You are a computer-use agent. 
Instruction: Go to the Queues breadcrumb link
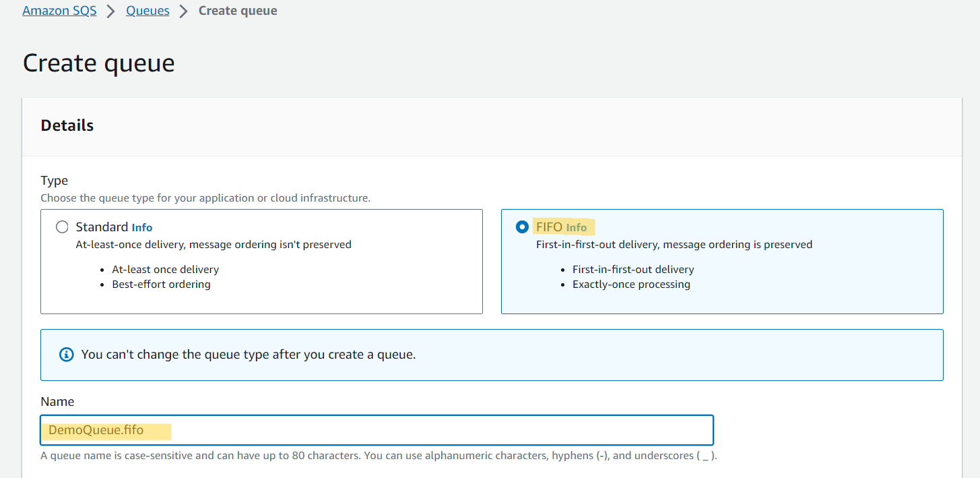pyautogui.click(x=148, y=11)
